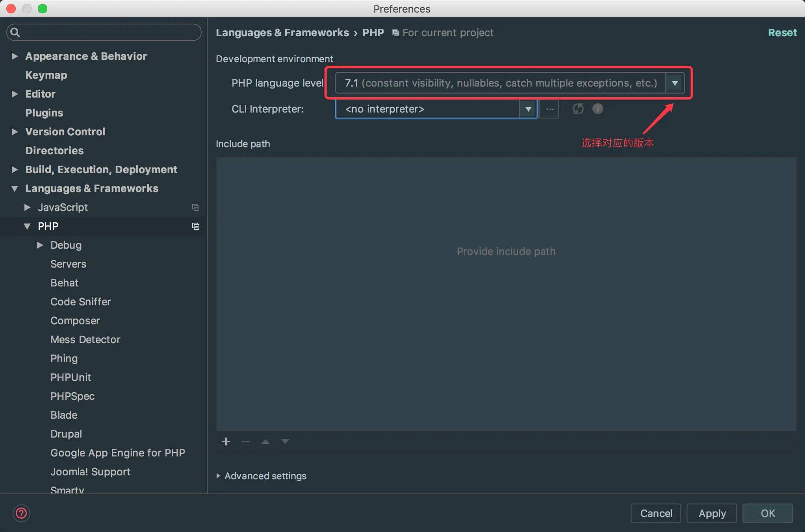Click the project-level icon beside JavaScript
The height and width of the screenshot is (532, 805).
[195, 207]
